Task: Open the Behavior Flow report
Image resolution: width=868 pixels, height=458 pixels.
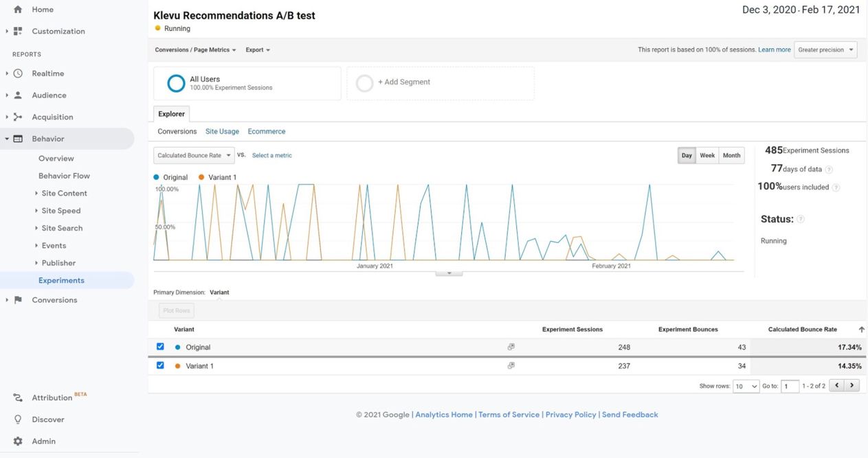Action: pyautogui.click(x=64, y=176)
